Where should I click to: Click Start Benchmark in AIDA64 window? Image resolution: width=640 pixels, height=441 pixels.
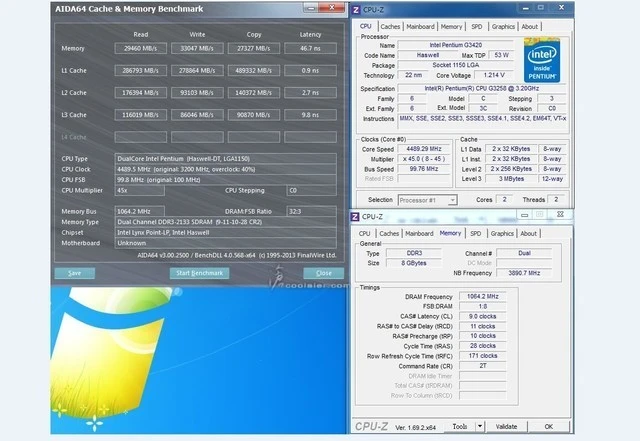199,273
